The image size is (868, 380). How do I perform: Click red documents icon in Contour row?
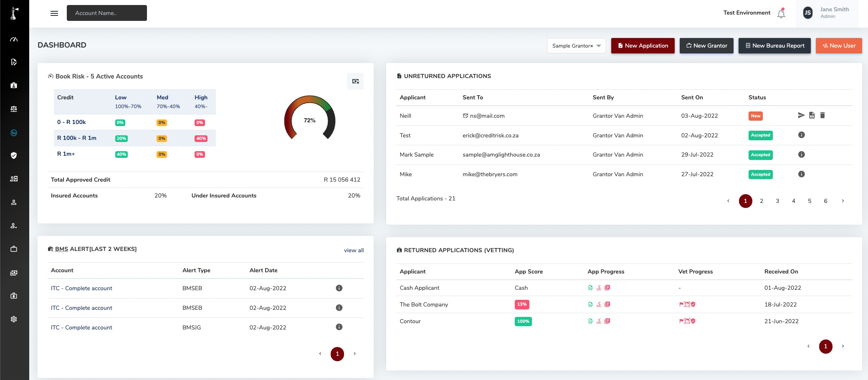click(x=607, y=321)
